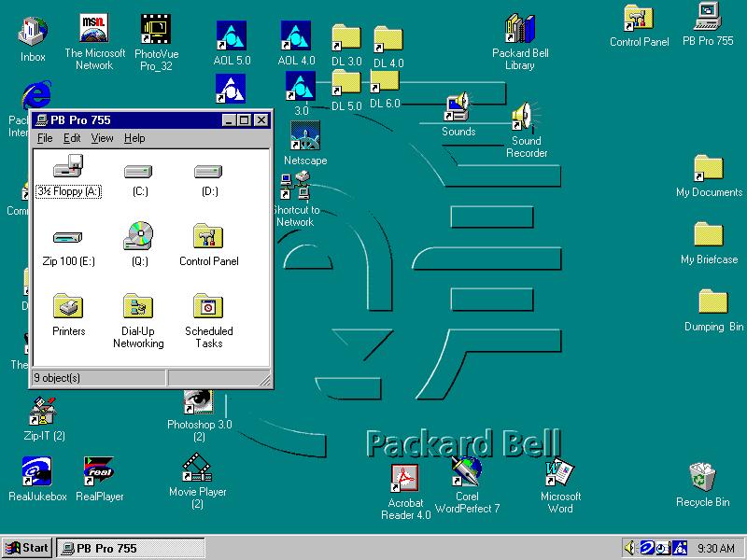Select the RealJukebox desktop icon
This screenshot has width=747, height=560.
[36, 471]
